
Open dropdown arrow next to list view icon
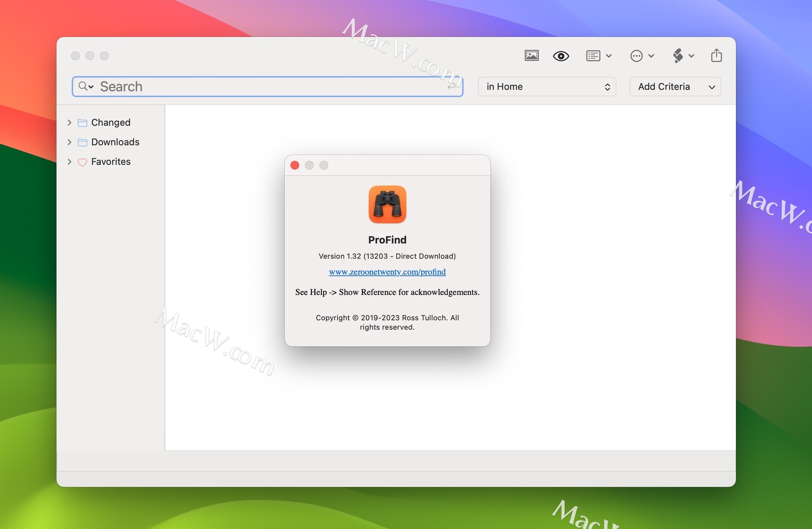609,56
